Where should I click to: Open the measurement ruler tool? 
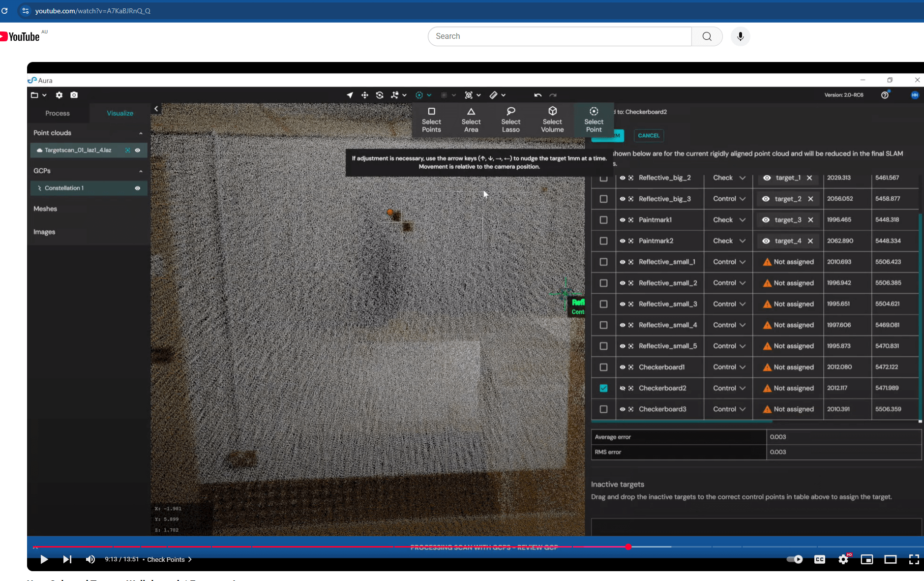click(x=493, y=95)
